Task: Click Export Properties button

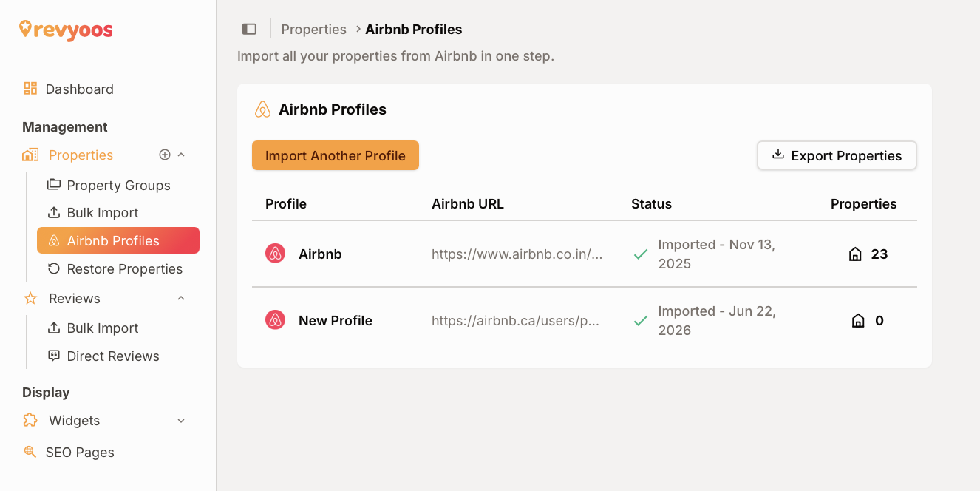Action: (x=837, y=155)
